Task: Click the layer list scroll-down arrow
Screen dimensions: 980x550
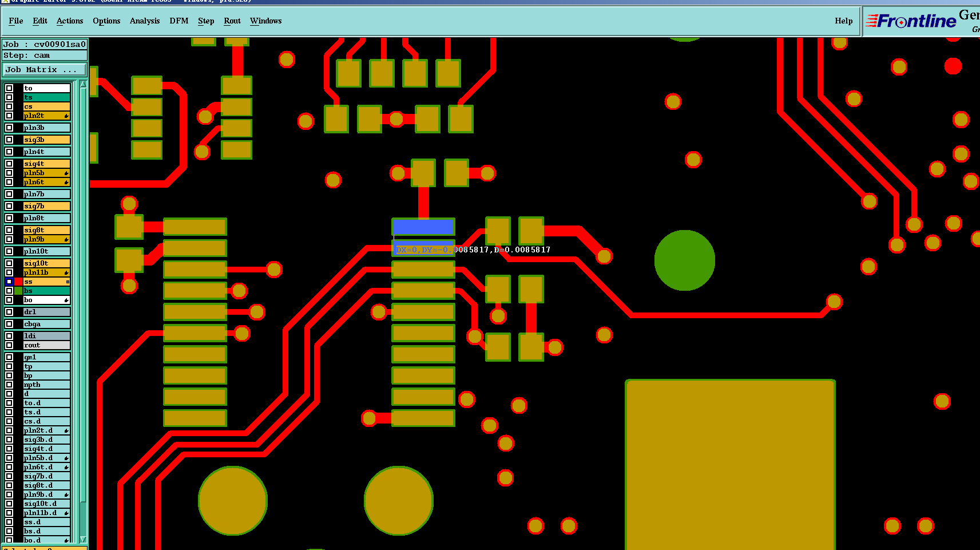Action: 83,539
